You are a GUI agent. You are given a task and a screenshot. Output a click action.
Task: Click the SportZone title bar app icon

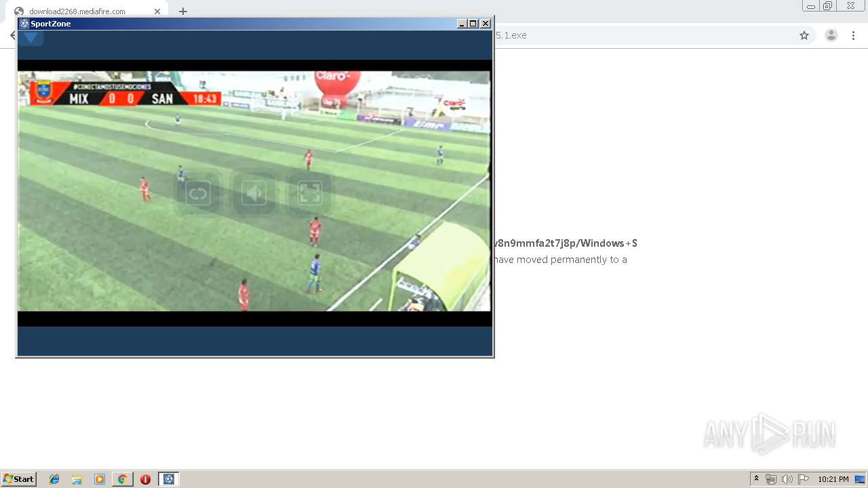coord(24,24)
